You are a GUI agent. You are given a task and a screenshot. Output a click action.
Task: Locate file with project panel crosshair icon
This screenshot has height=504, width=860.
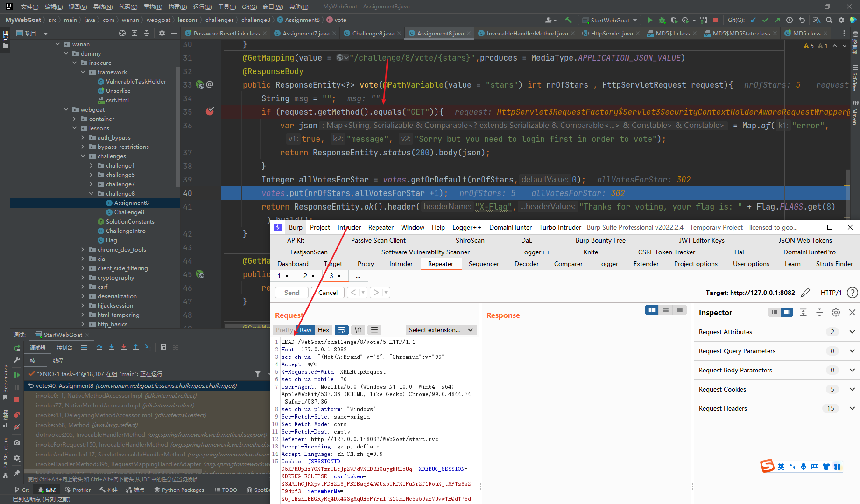point(122,33)
